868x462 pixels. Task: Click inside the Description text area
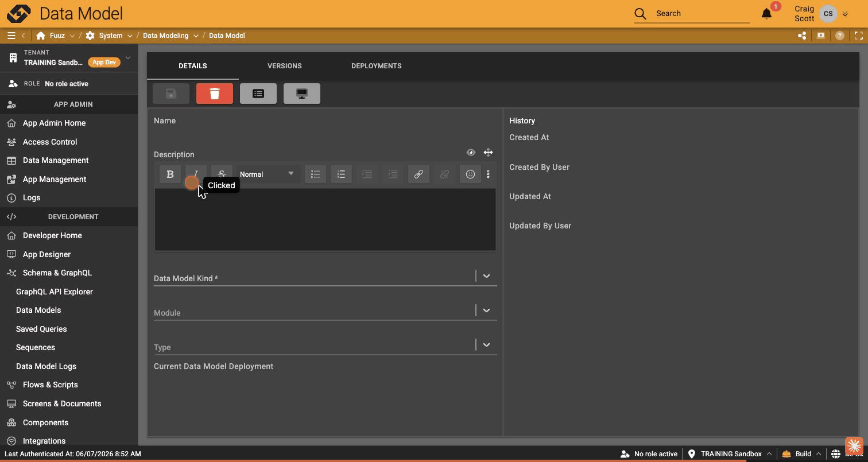click(325, 219)
